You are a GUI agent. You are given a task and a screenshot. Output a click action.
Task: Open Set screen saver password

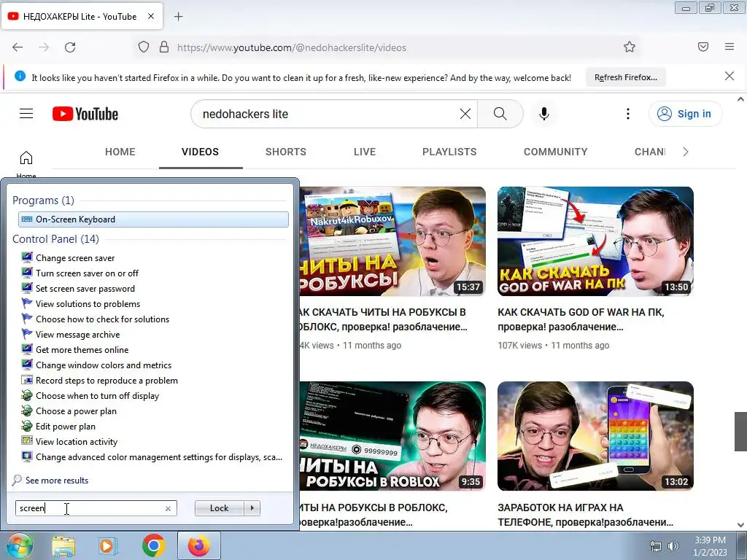[85, 289]
